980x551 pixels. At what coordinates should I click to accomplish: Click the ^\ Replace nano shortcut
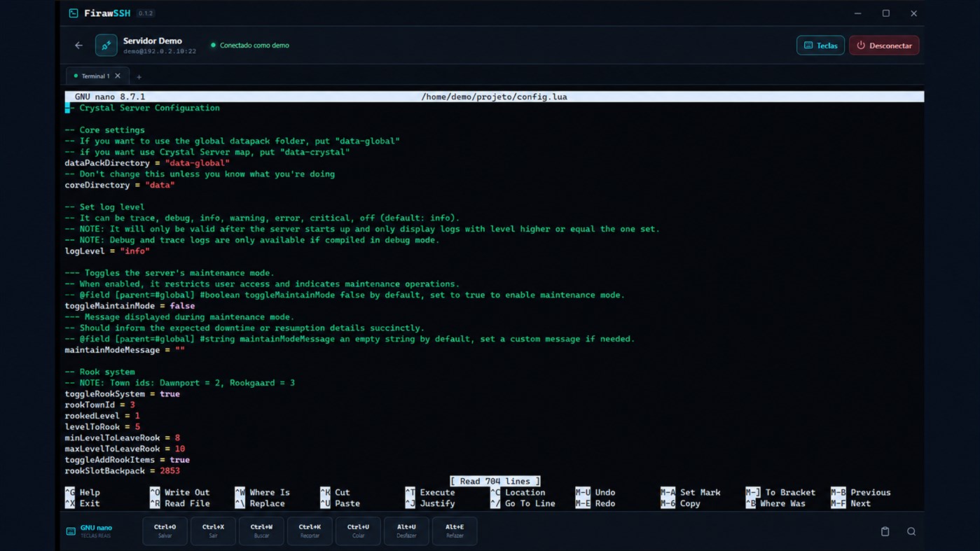click(260, 504)
